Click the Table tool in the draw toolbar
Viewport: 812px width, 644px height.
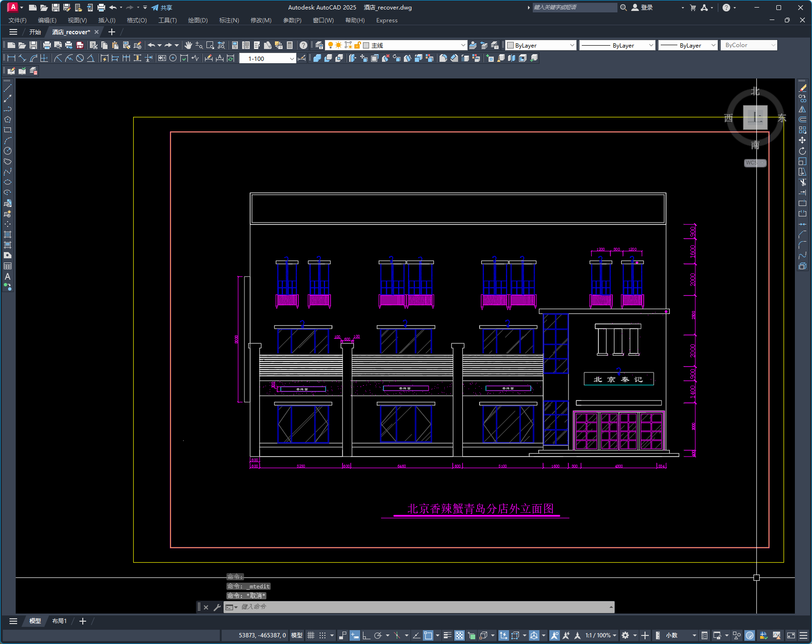tap(8, 266)
